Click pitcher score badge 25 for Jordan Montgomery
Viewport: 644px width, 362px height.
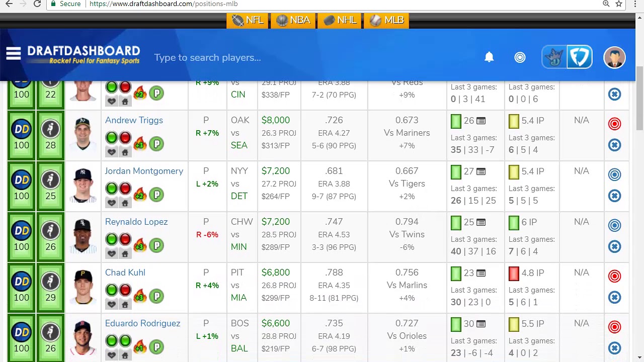coord(50,187)
